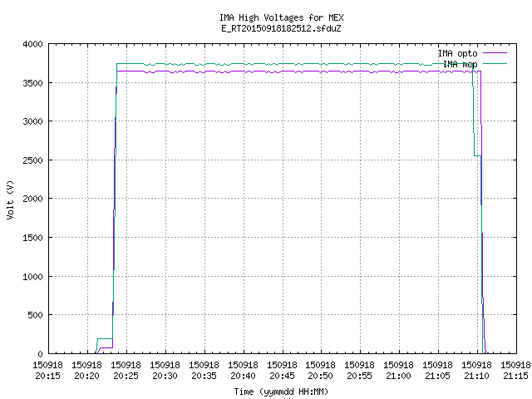Click the 'Volt (V)' y-axis label

[10, 199]
